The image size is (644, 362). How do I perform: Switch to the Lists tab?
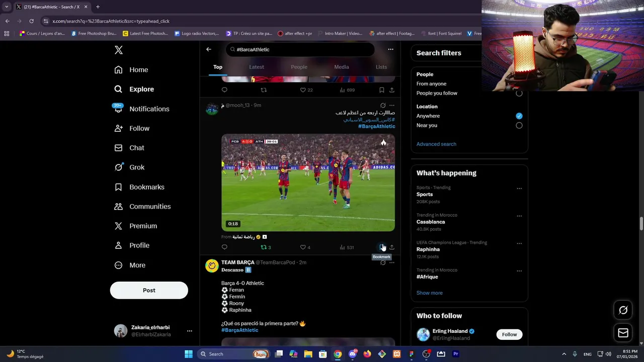tap(381, 67)
